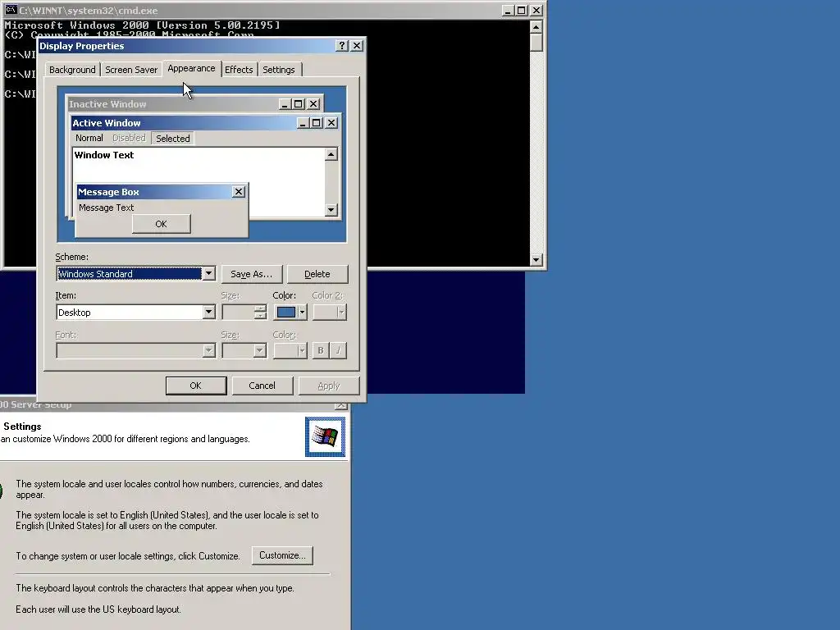Click the item Size spinner control
This screenshot has height=630, width=840.
pos(260,313)
